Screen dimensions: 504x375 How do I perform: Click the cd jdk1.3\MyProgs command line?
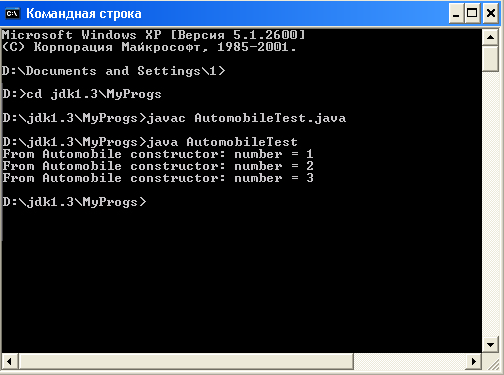click(82, 94)
